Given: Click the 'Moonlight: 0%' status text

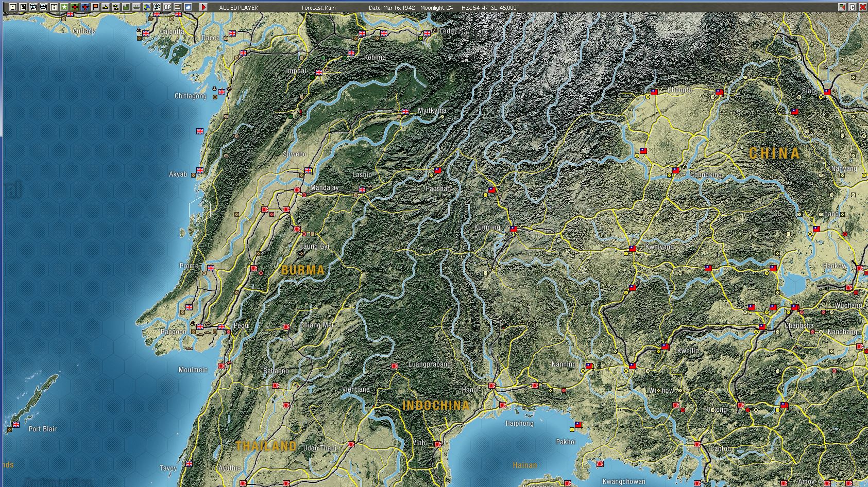Looking at the screenshot, I should pos(437,8).
